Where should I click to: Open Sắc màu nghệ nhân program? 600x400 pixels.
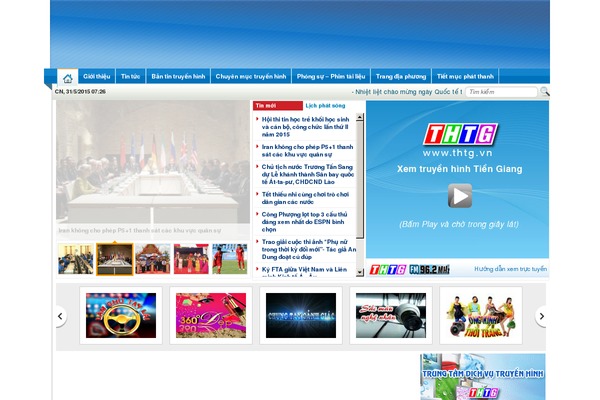pos(391,315)
